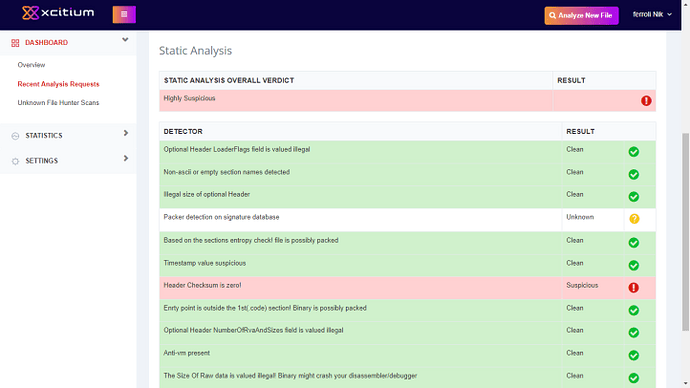Expand the Statistics menu arrow
This screenshot has height=388, width=690.
coord(126,133)
